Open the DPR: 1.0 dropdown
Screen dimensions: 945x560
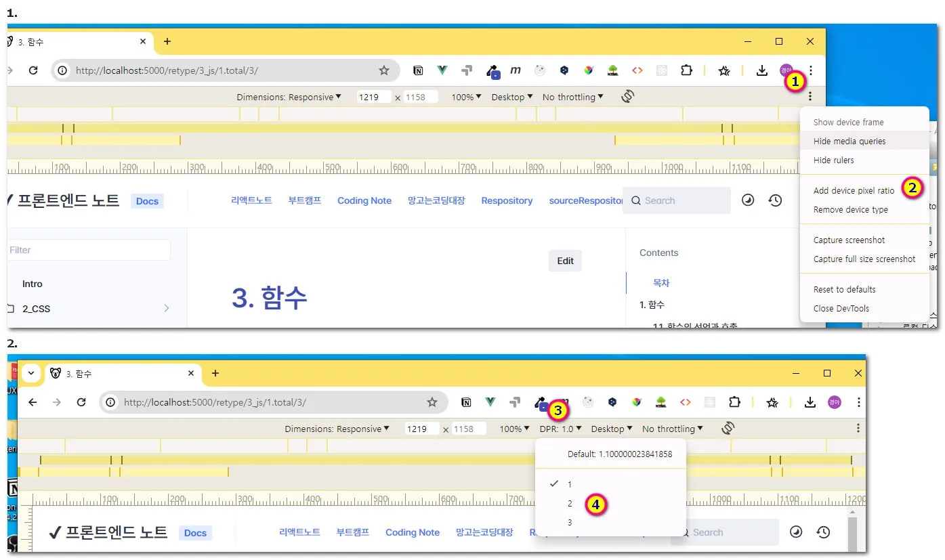pyautogui.click(x=560, y=429)
